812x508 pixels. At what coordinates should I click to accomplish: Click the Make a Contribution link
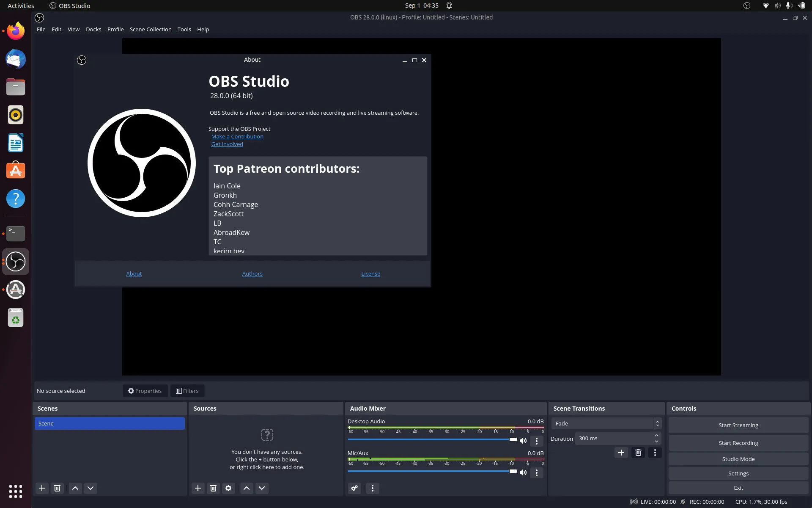pyautogui.click(x=237, y=136)
